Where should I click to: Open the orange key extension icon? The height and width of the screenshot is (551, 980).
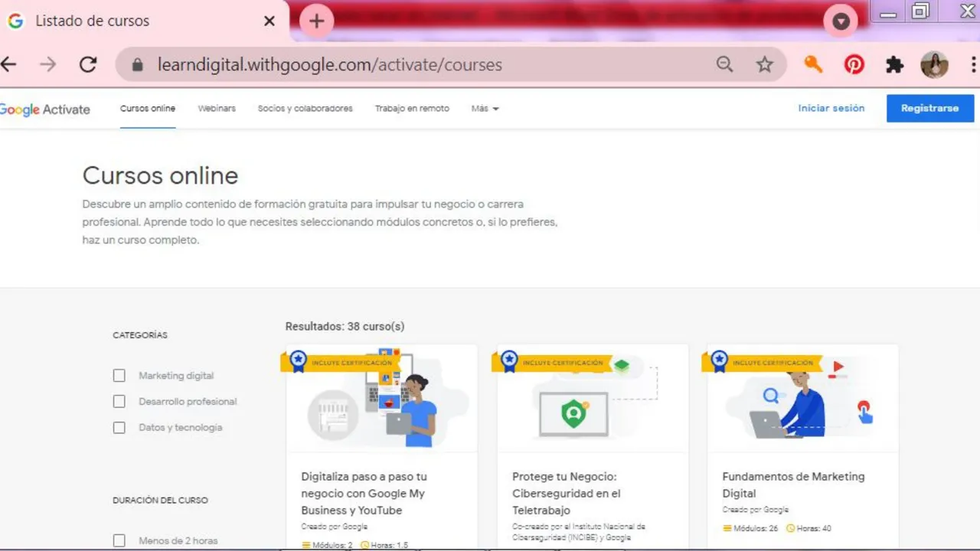point(813,65)
